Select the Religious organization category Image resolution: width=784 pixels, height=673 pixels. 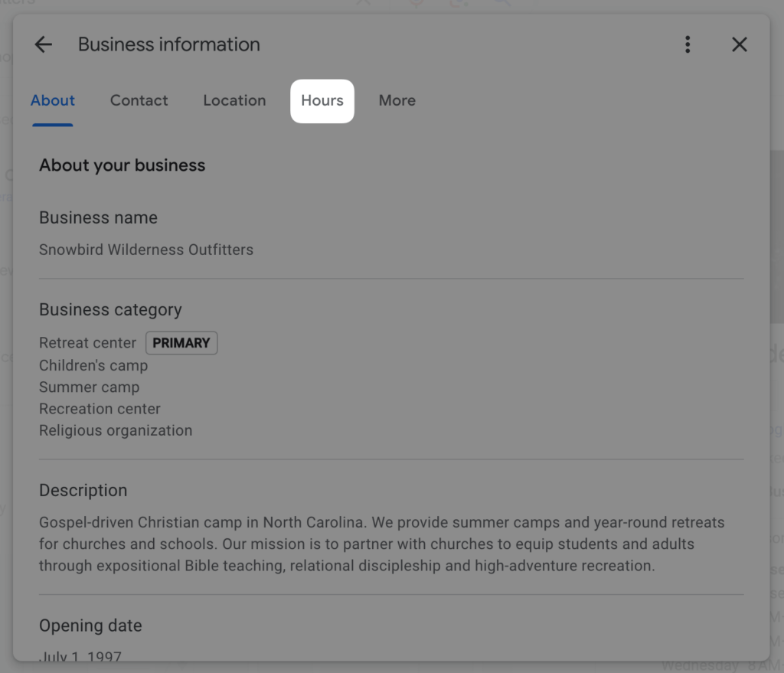pyautogui.click(x=116, y=430)
